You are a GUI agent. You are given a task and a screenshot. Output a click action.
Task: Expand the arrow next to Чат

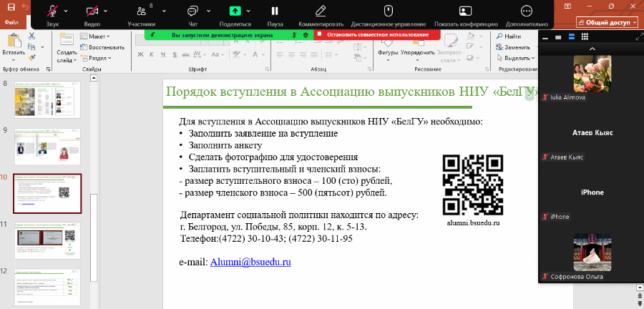(209, 11)
